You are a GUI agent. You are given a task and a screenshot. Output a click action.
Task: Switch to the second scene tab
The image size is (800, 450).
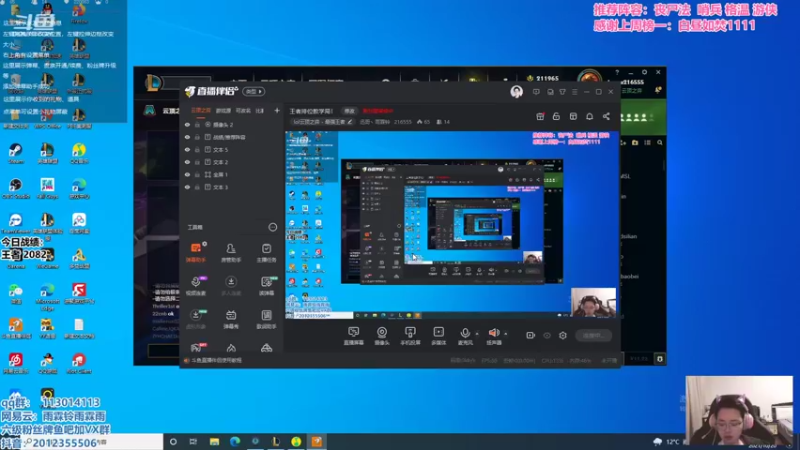click(223, 110)
